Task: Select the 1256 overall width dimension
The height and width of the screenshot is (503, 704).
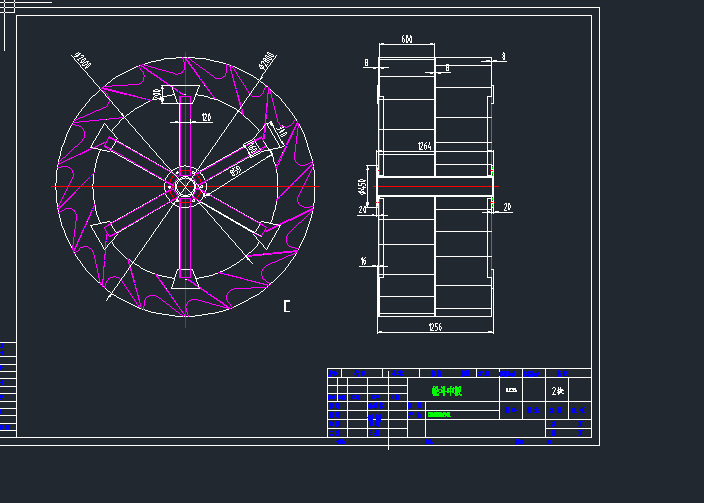Action: pos(436,327)
